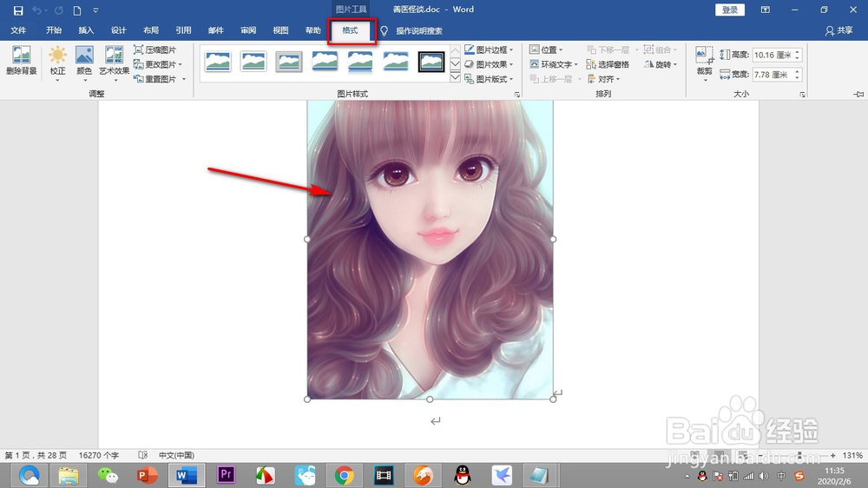This screenshot has height=488, width=868.
Task: Pin the ribbon with pin icon
Action: [x=858, y=94]
